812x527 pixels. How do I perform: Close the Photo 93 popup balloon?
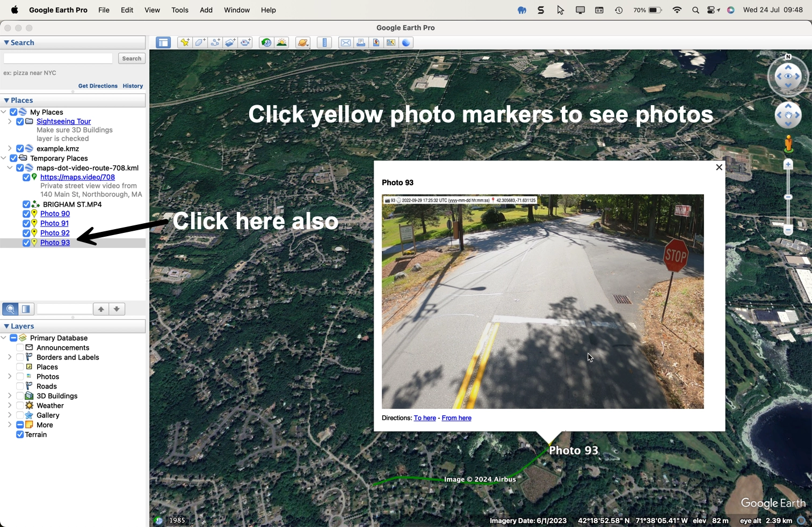tap(719, 167)
